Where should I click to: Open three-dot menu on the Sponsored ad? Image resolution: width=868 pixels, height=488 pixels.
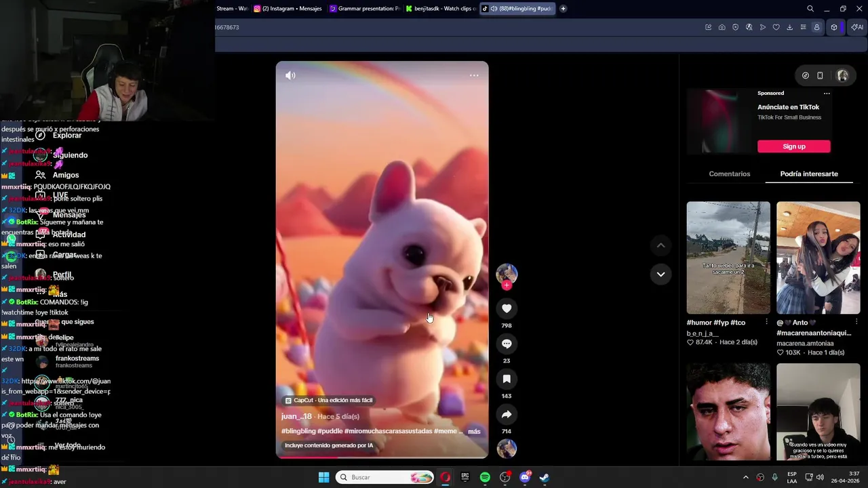(x=827, y=94)
